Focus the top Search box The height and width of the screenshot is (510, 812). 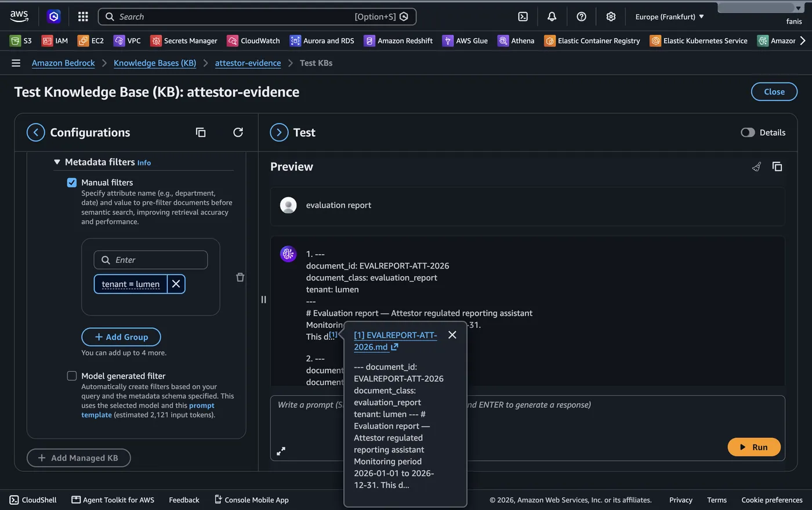coord(258,17)
